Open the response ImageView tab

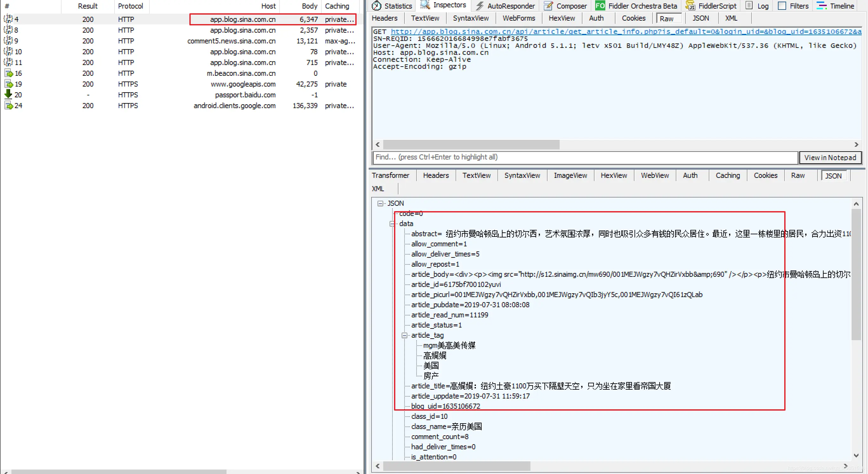pyautogui.click(x=570, y=175)
